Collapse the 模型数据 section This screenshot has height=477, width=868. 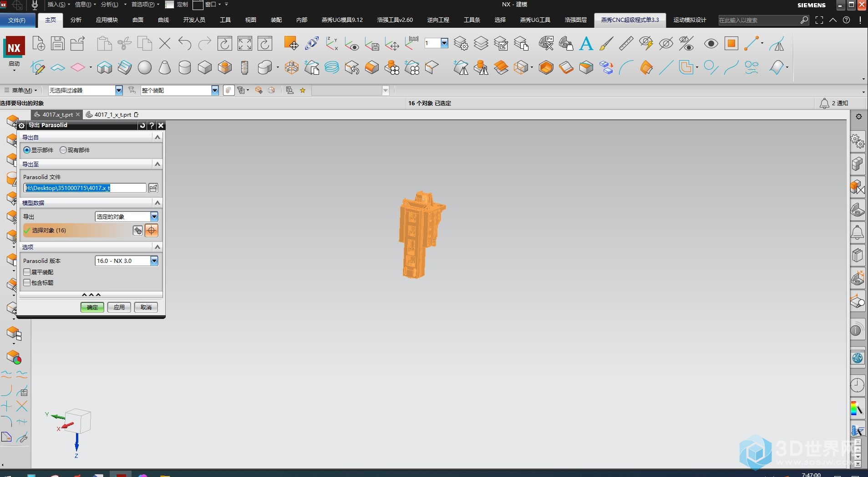point(157,203)
